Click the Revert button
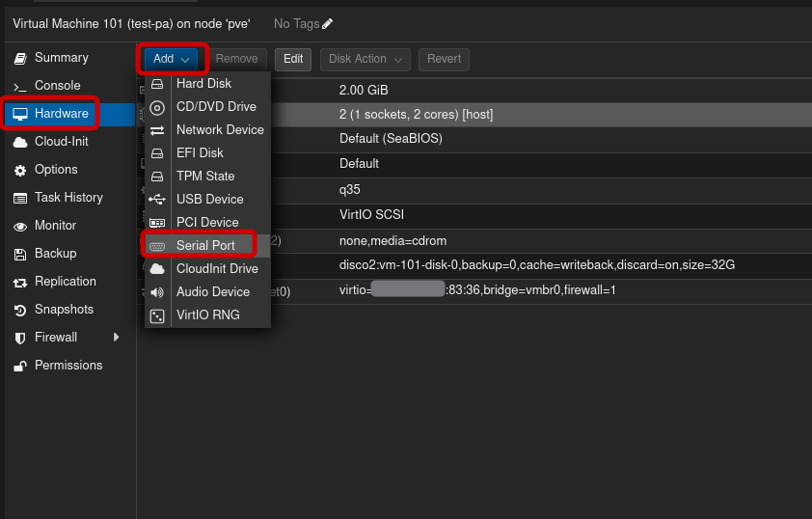Image resolution: width=812 pixels, height=519 pixels. [444, 59]
